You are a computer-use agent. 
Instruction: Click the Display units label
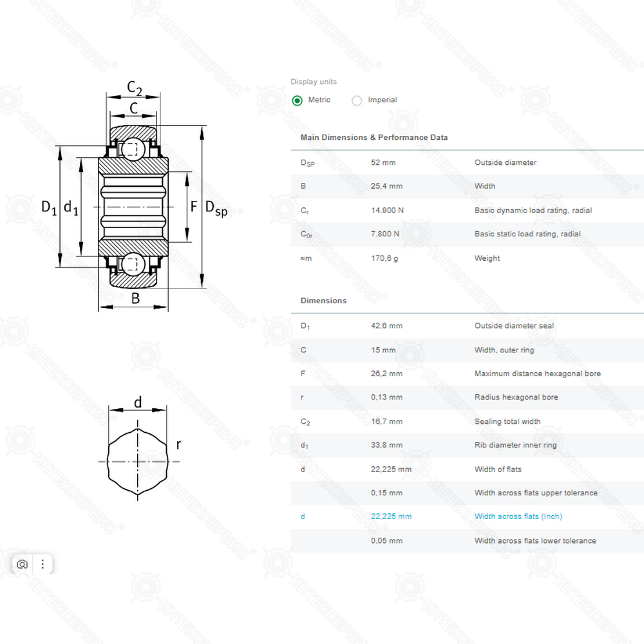pos(314,82)
